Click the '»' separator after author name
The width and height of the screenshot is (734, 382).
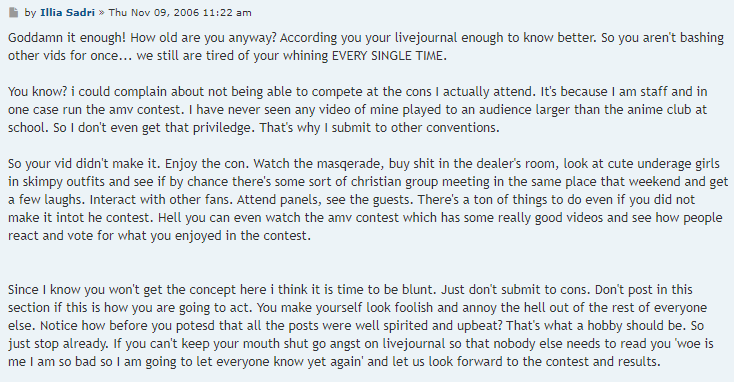(101, 13)
